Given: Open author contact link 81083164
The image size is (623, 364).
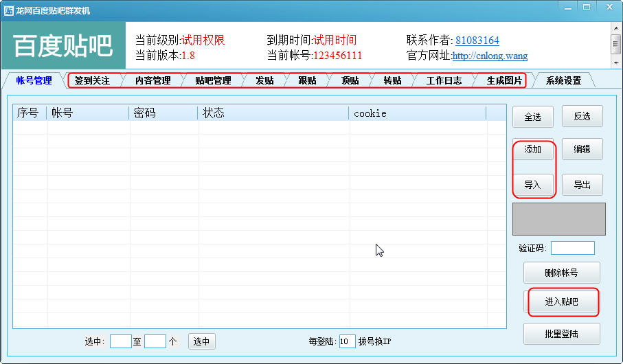Looking at the screenshot, I should pyautogui.click(x=477, y=41).
